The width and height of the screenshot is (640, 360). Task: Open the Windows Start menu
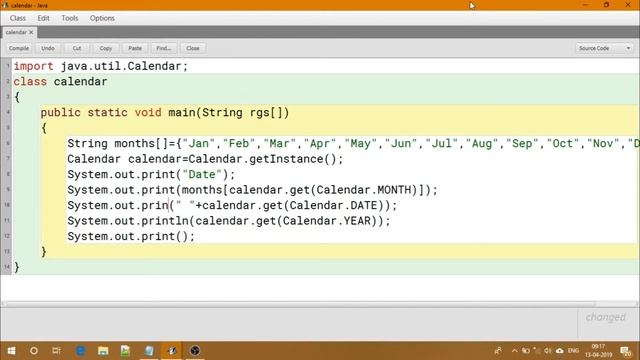pos(11,351)
